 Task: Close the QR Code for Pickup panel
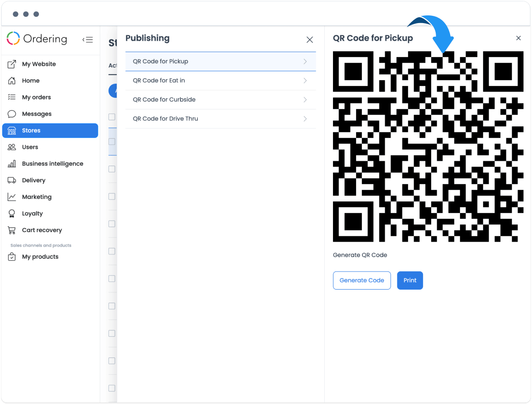(x=518, y=38)
